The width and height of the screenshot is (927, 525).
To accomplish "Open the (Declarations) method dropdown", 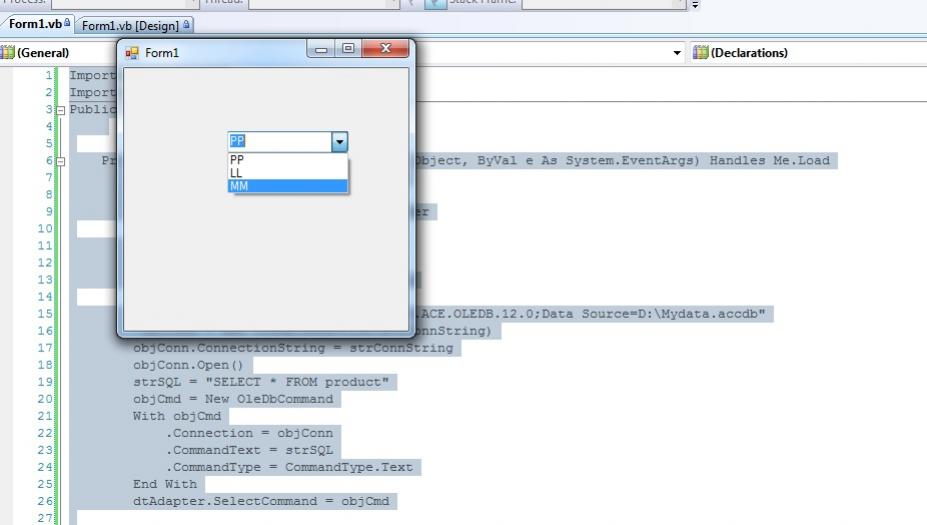I will 808,53.
